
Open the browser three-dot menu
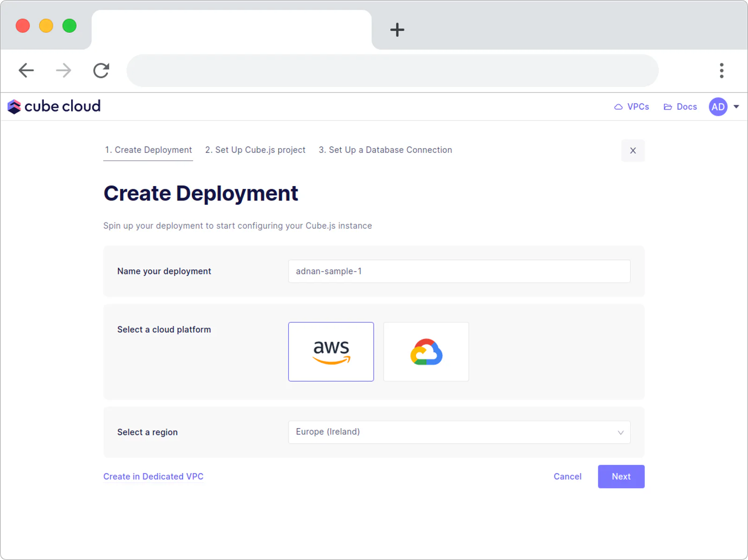[722, 71]
